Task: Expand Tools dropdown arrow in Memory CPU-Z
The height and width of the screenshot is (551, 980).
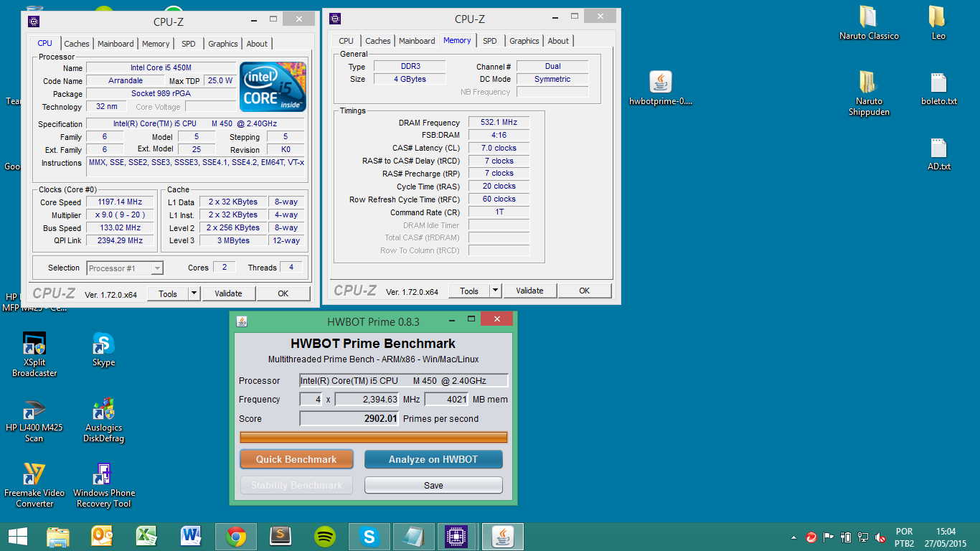Action: click(x=495, y=291)
